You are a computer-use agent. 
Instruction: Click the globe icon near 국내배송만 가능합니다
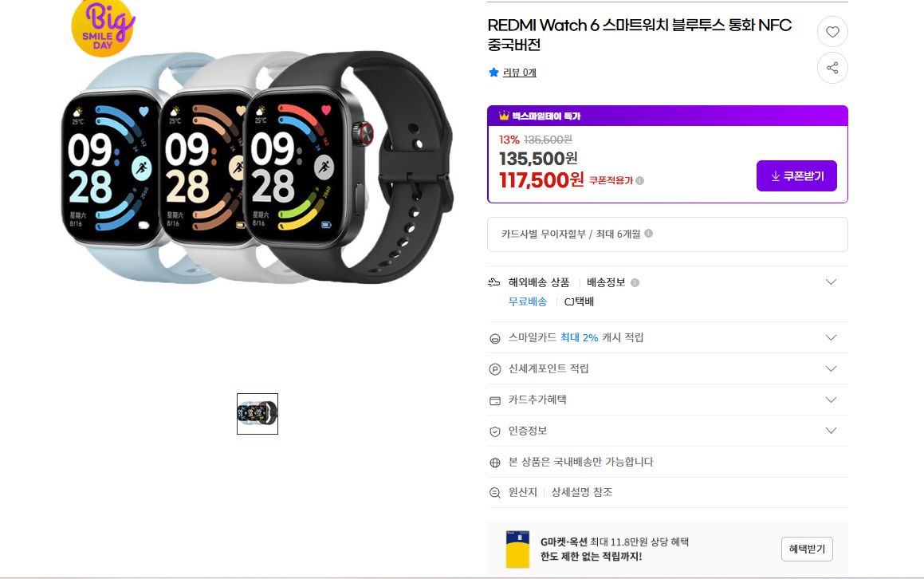pos(495,463)
